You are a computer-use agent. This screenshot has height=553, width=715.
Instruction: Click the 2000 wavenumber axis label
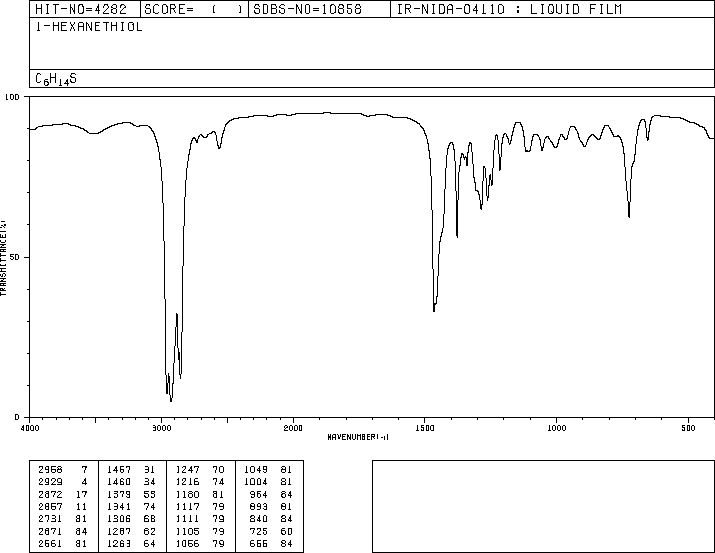(x=293, y=428)
